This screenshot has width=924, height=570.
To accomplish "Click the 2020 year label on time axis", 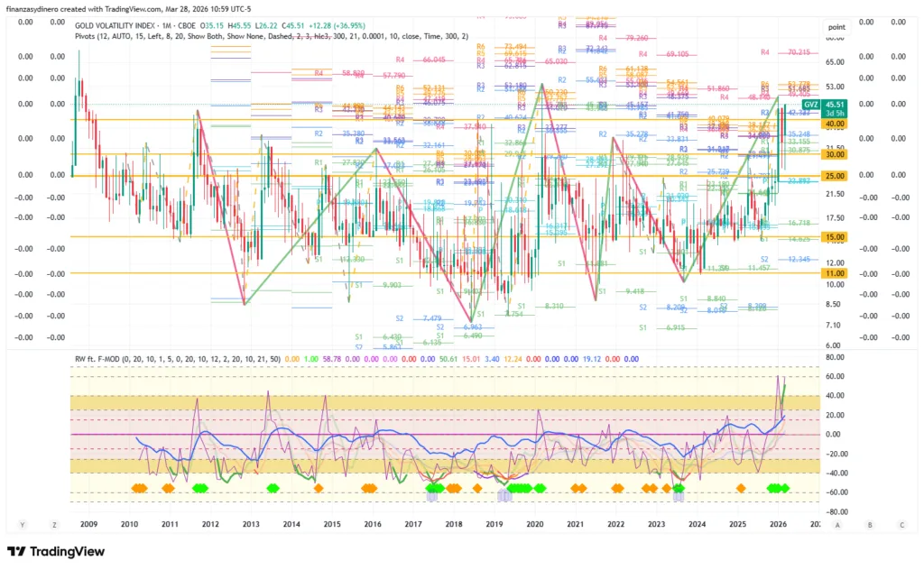I will click(535, 523).
